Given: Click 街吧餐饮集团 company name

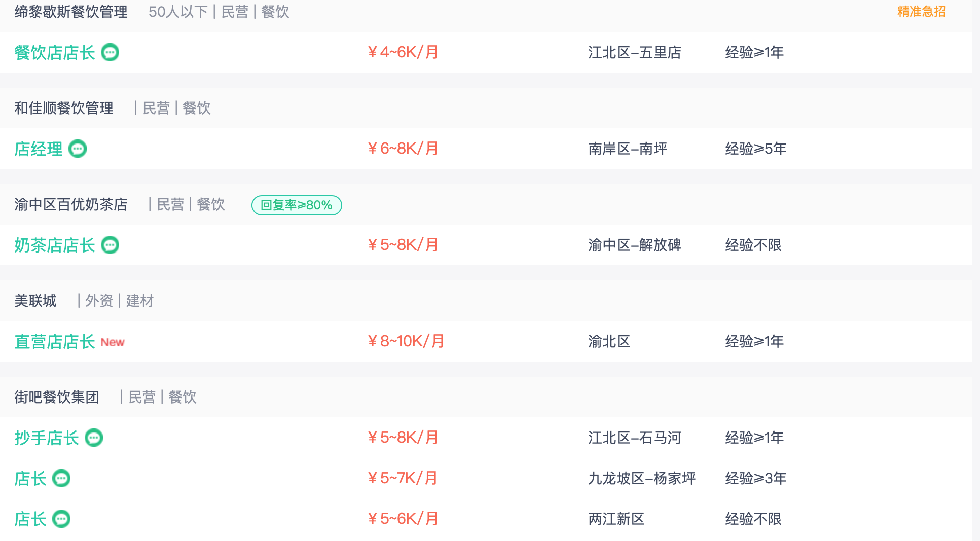Looking at the screenshot, I should pyautogui.click(x=57, y=397).
